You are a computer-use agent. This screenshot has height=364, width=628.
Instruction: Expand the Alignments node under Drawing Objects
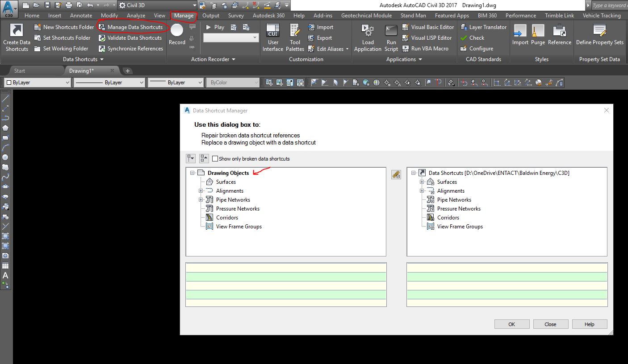pos(201,190)
